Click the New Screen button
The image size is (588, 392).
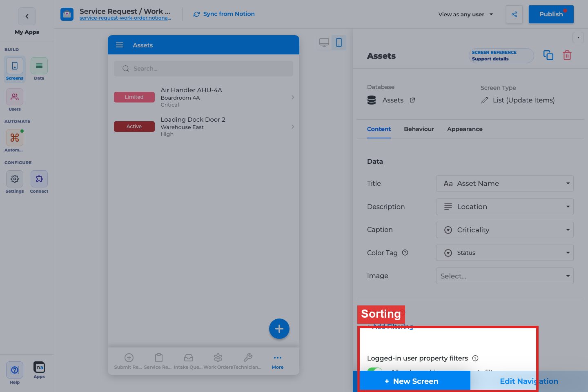tap(412, 381)
